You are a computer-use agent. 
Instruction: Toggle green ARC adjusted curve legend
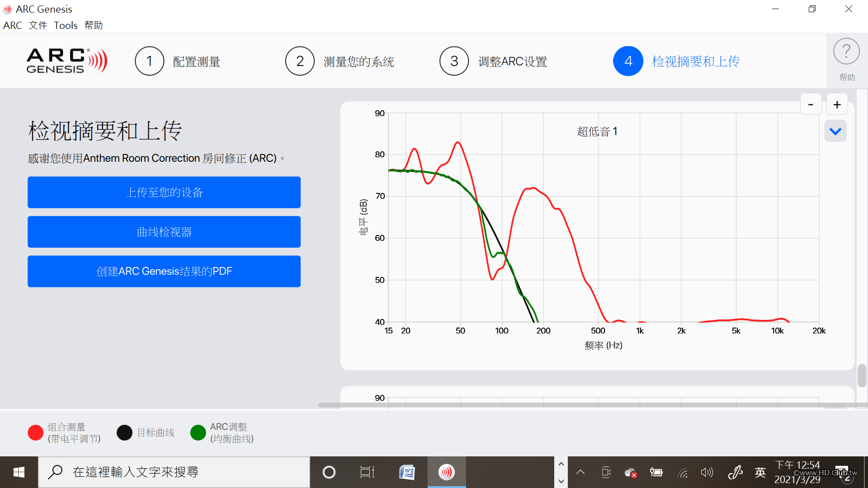[198, 432]
